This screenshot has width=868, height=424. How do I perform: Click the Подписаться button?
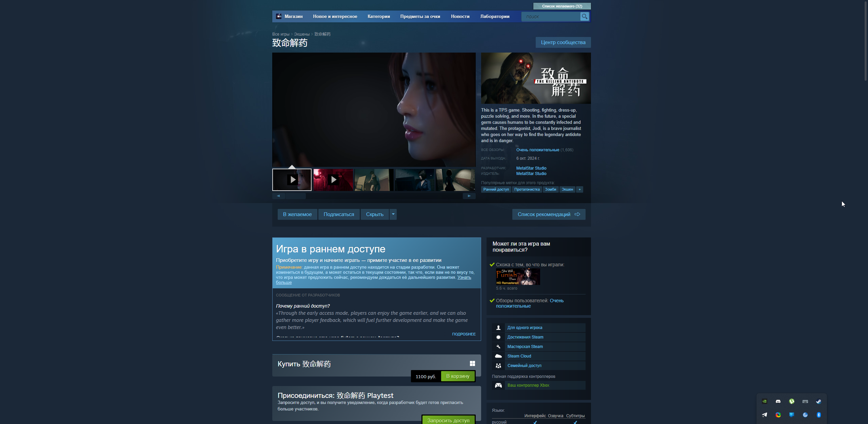click(x=339, y=214)
